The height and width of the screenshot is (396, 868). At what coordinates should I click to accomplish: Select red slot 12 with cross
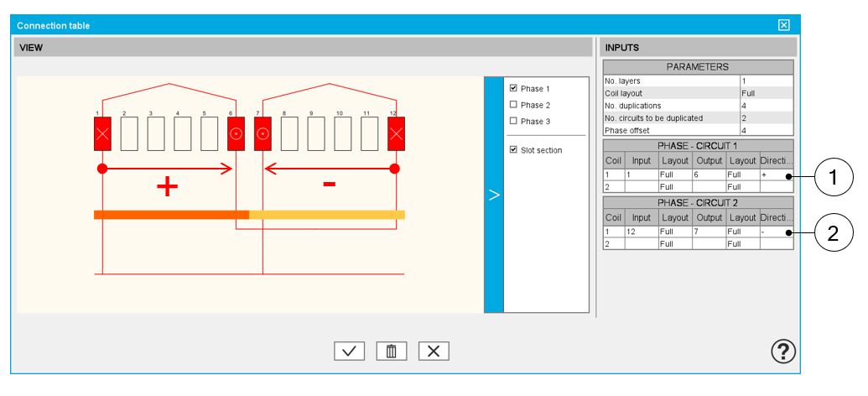pyautogui.click(x=396, y=133)
